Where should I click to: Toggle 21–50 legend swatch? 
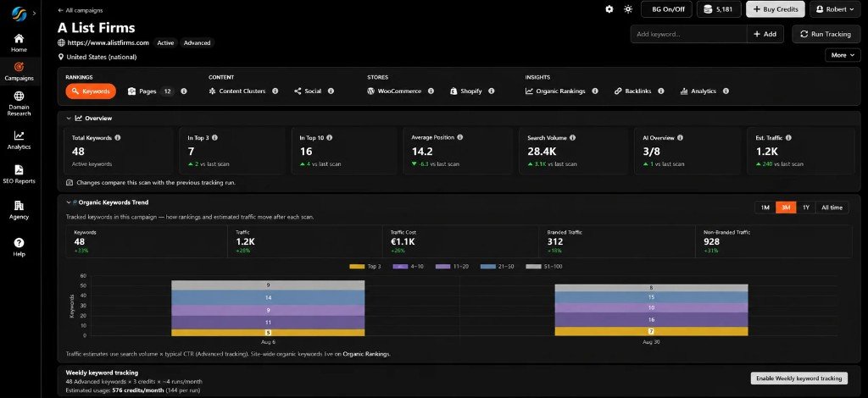[489, 267]
